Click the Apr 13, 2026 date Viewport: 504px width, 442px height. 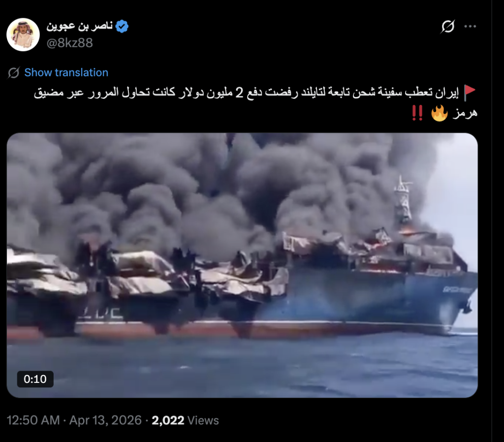(105, 420)
